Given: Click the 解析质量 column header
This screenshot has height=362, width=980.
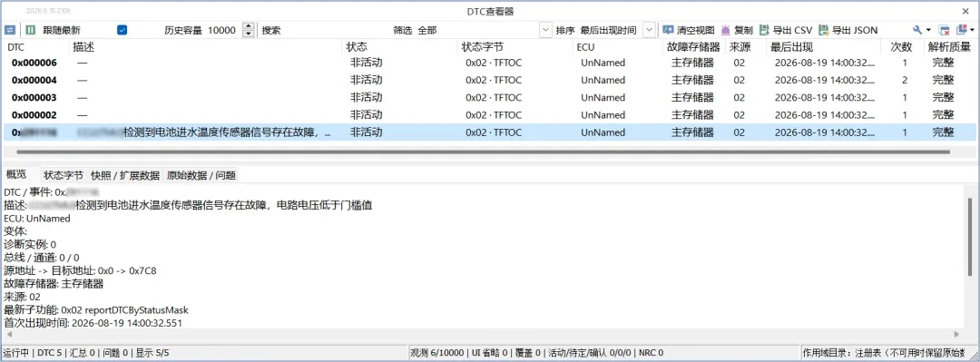Looking at the screenshot, I should (x=949, y=47).
